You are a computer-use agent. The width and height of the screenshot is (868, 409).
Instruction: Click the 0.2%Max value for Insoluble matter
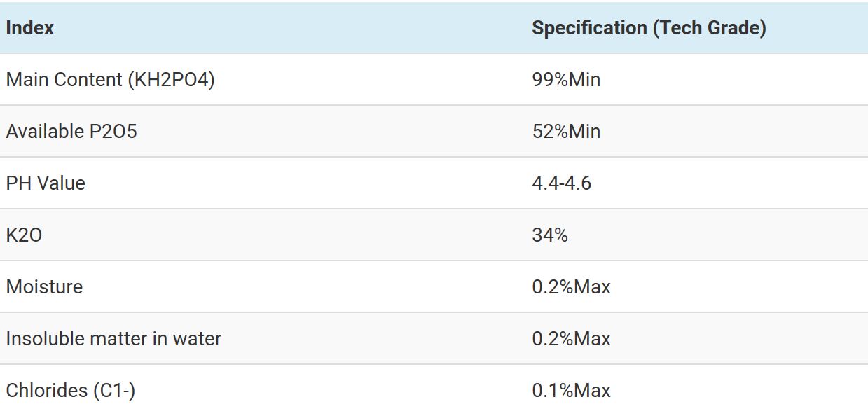pos(571,339)
